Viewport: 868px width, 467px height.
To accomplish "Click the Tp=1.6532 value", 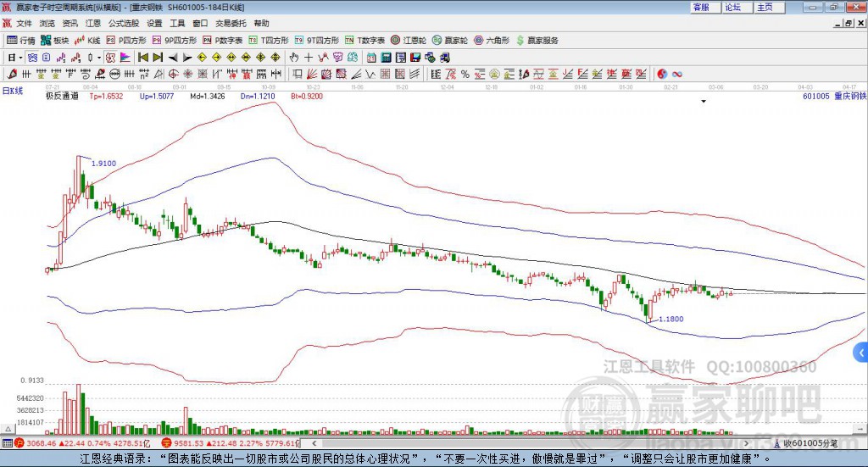I will click(106, 96).
